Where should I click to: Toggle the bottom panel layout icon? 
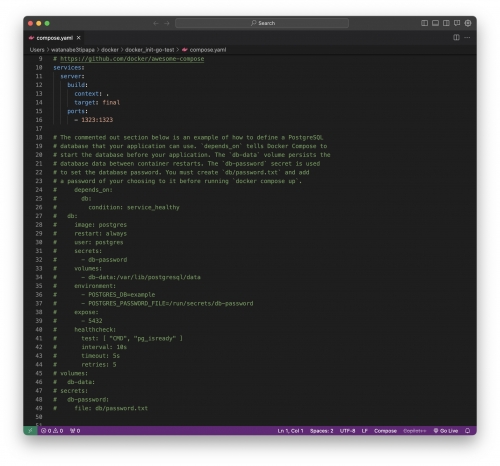click(435, 23)
